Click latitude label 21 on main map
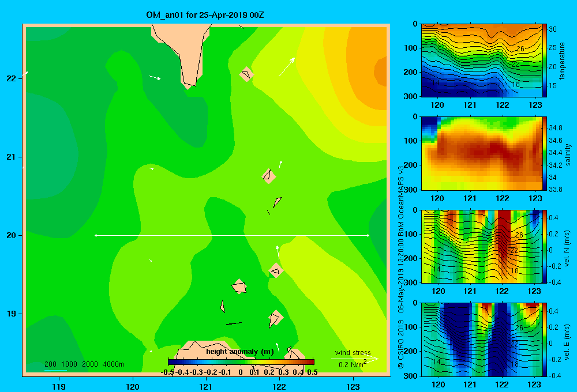 pyautogui.click(x=12, y=157)
